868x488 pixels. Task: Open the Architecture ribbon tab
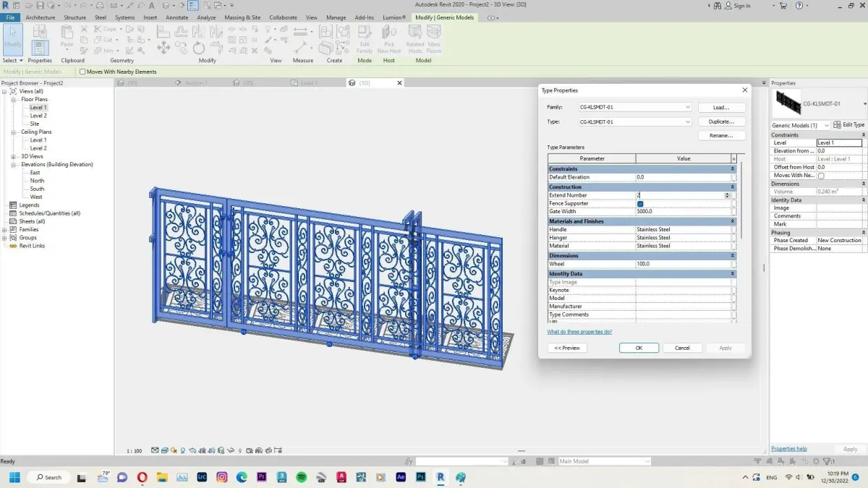40,17
